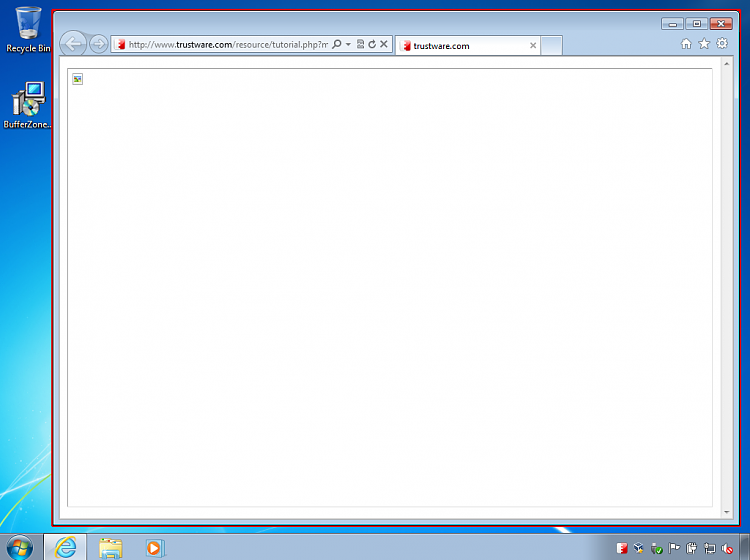Click the Internet Explorer taskbar icon
This screenshot has height=560, width=750.
[x=66, y=547]
